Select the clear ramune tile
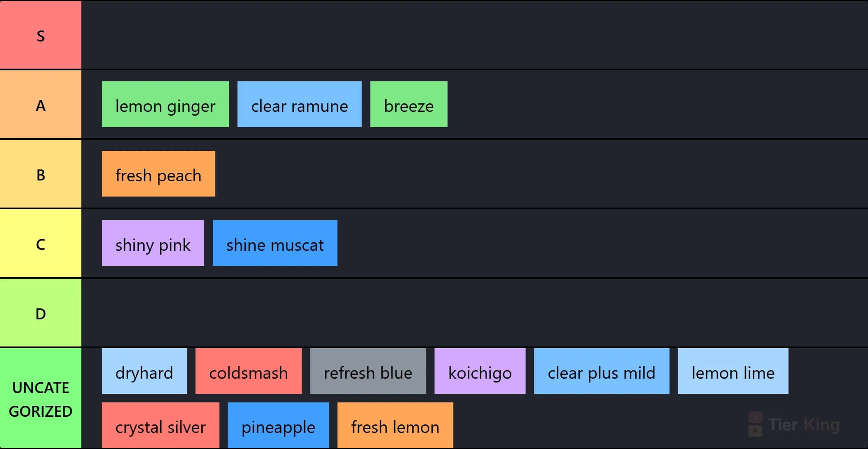 [299, 104]
